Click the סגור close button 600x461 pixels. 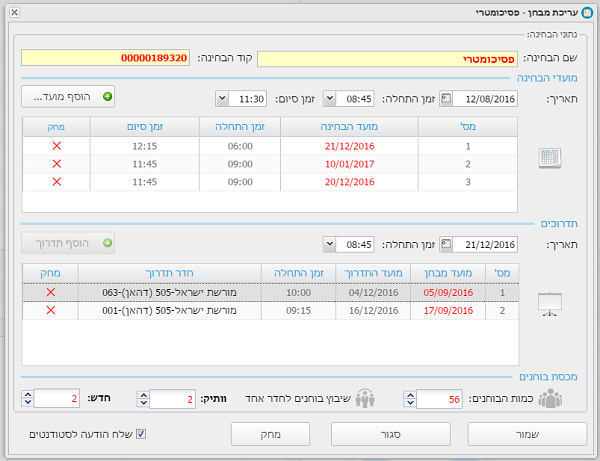390,434
